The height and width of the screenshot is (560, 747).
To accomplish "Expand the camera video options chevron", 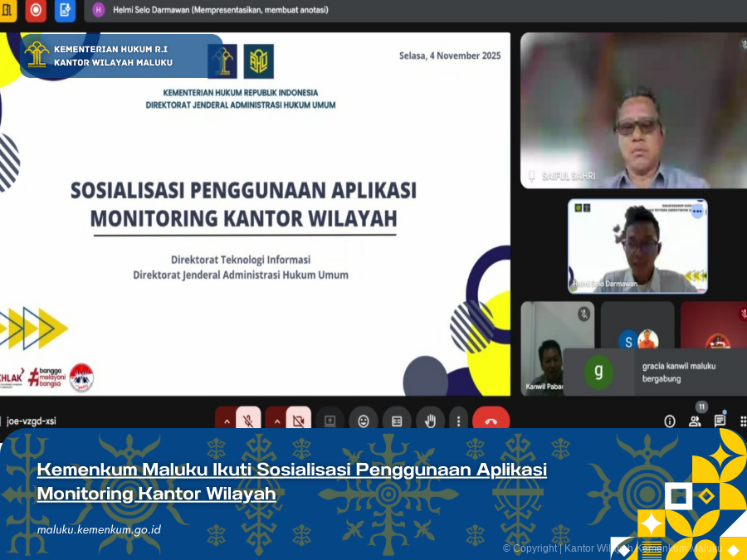I will (277, 420).
